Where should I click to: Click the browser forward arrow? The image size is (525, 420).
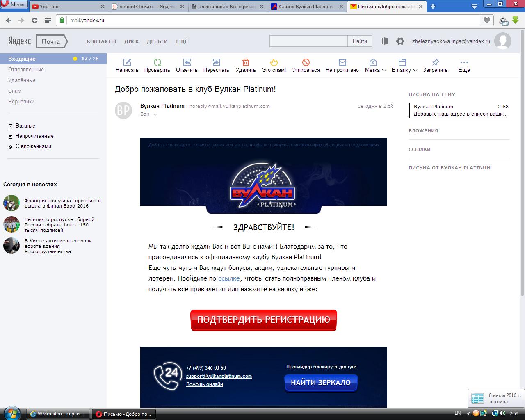(21, 20)
